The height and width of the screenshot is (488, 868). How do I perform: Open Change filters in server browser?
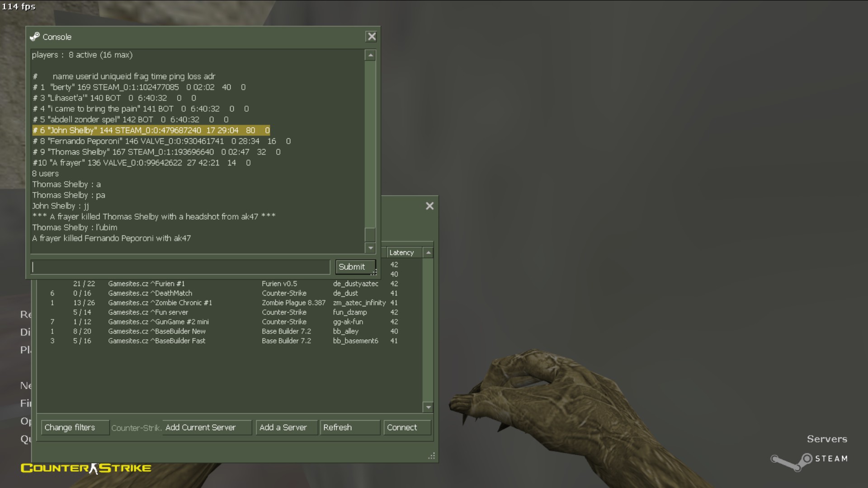[75, 427]
